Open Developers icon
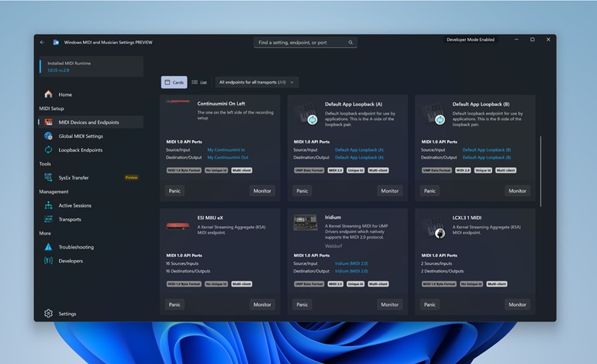The image size is (597, 364). pos(48,260)
